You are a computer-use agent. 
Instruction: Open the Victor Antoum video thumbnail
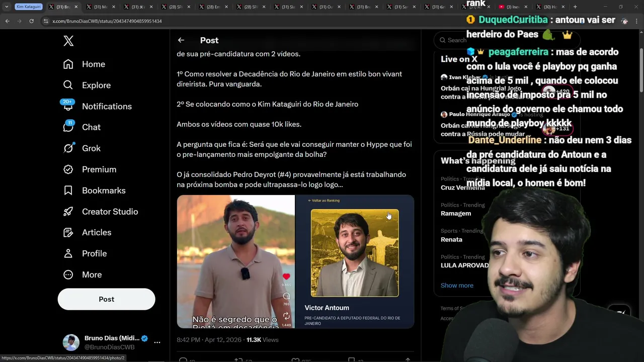(x=235, y=261)
